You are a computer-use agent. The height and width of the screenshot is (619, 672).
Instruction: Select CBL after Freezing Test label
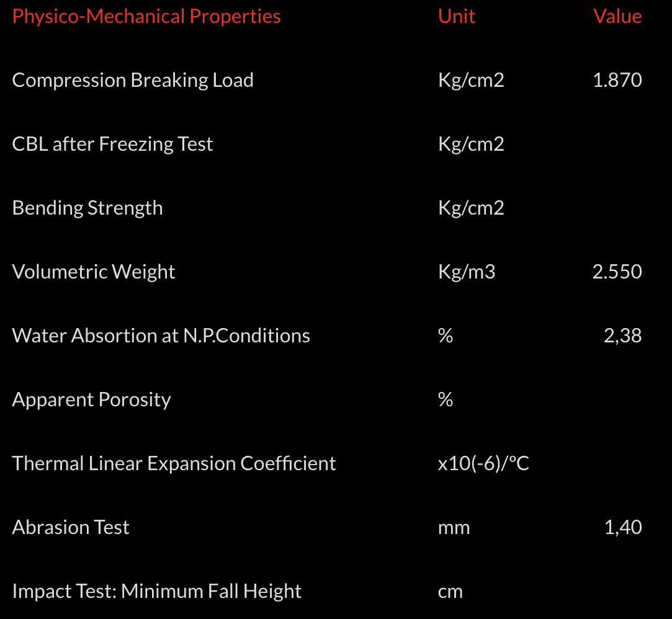pos(112,144)
